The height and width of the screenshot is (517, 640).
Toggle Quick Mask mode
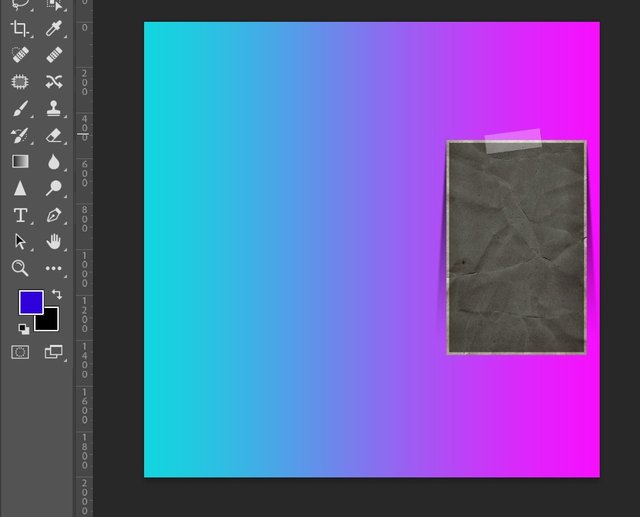[x=20, y=352]
